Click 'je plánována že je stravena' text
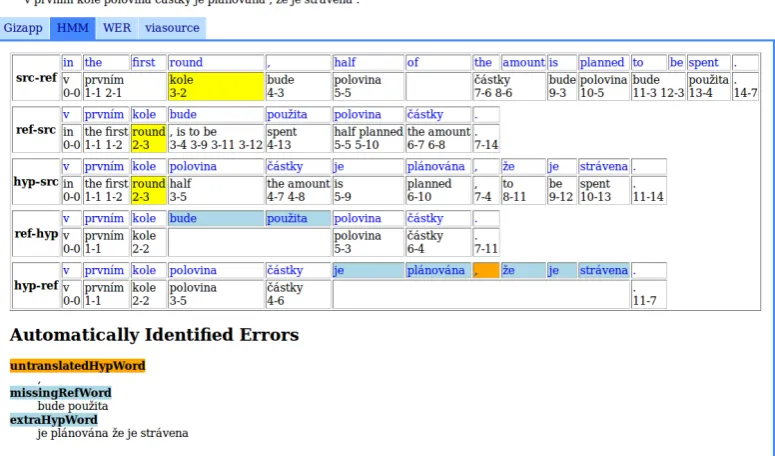This screenshot has width=775, height=456. [113, 433]
